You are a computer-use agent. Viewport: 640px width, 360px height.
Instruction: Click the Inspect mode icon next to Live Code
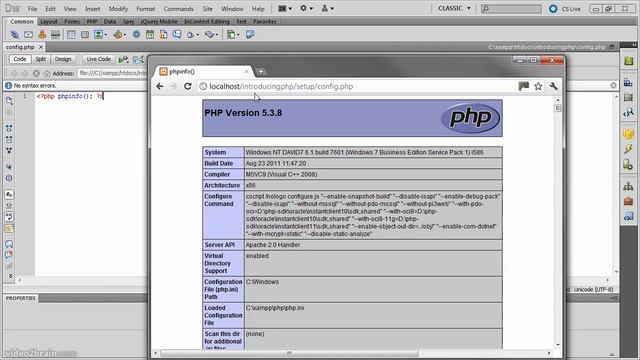(x=139, y=60)
